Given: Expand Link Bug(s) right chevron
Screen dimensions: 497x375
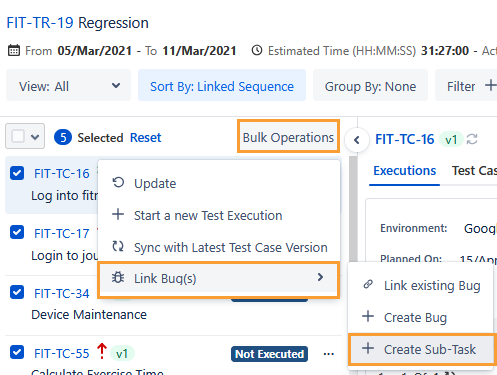Looking at the screenshot, I should pos(320,277).
